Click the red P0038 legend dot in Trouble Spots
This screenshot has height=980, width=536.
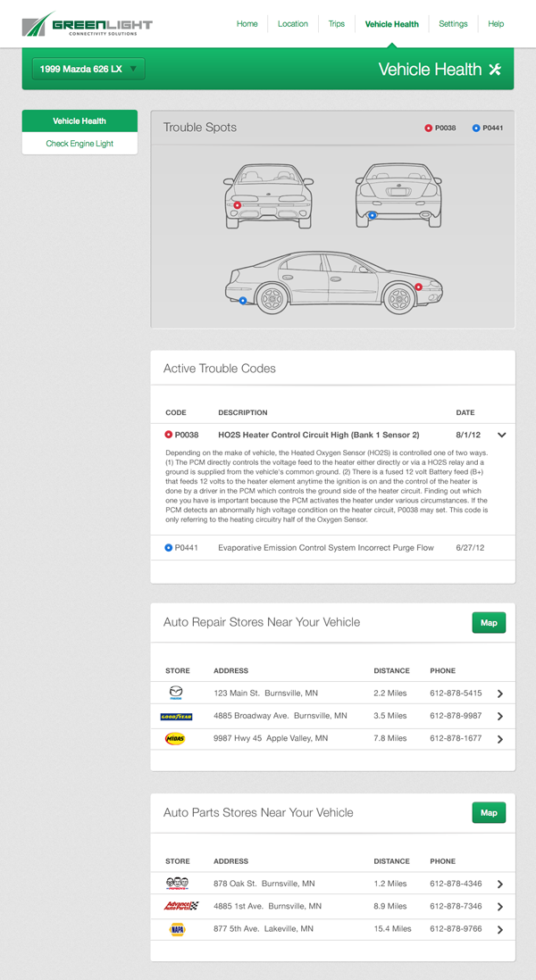(x=429, y=129)
